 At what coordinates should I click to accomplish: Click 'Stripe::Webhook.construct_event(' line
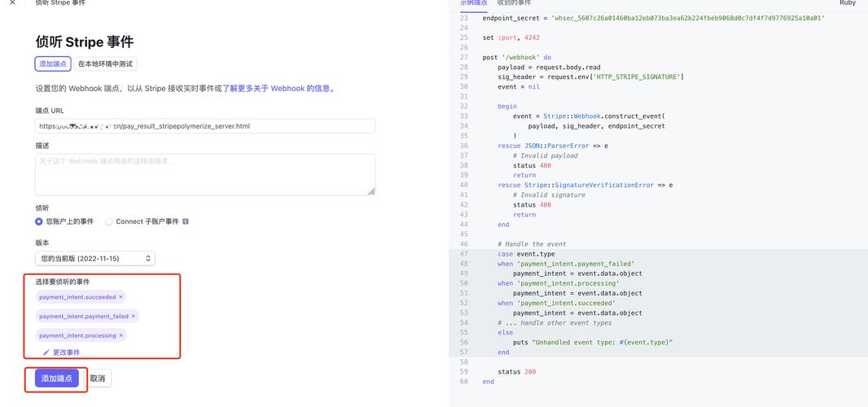(589, 116)
